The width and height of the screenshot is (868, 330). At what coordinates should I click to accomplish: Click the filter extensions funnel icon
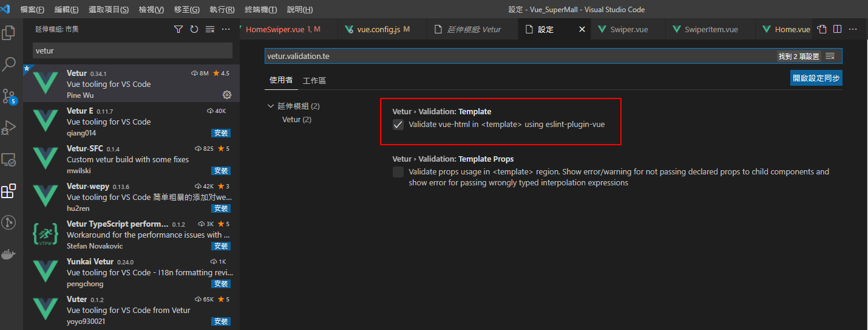(x=178, y=29)
